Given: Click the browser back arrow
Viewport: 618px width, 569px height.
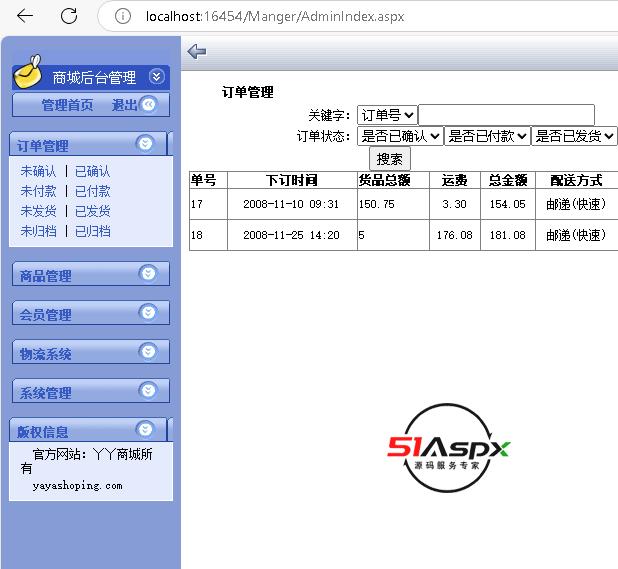Looking at the screenshot, I should coord(25,16).
